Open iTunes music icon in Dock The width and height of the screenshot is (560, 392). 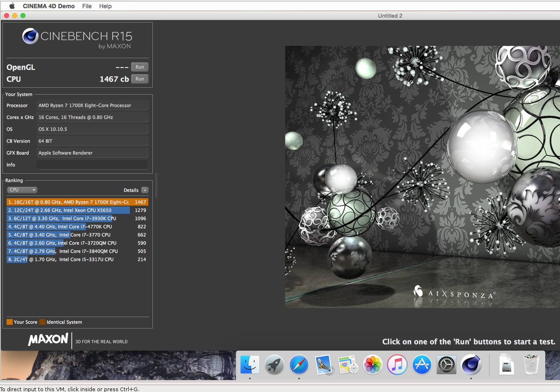point(397,365)
